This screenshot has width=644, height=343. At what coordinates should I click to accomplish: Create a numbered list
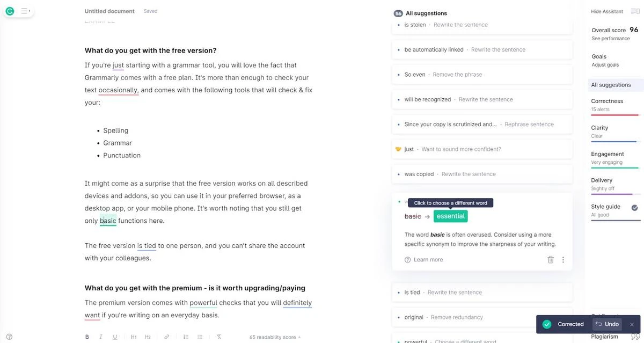coord(186,337)
